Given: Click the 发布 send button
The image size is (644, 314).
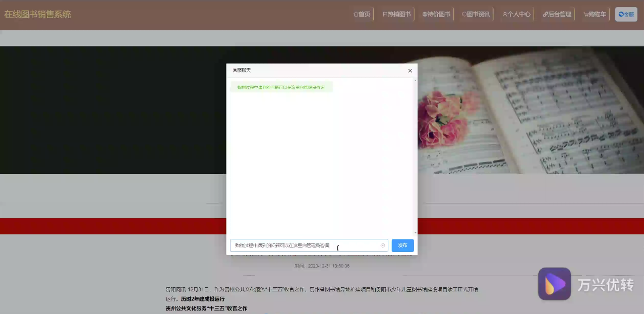Looking at the screenshot, I should click(402, 245).
